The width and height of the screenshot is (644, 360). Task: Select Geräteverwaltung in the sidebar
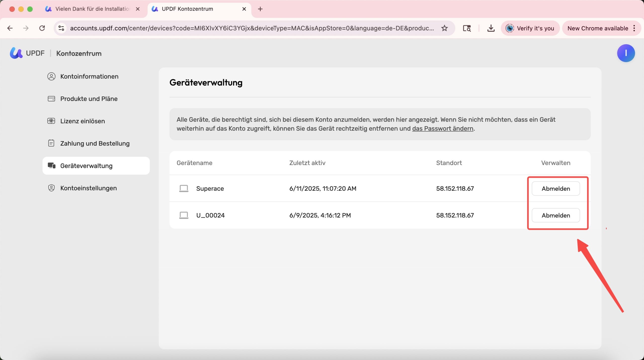tap(96, 166)
